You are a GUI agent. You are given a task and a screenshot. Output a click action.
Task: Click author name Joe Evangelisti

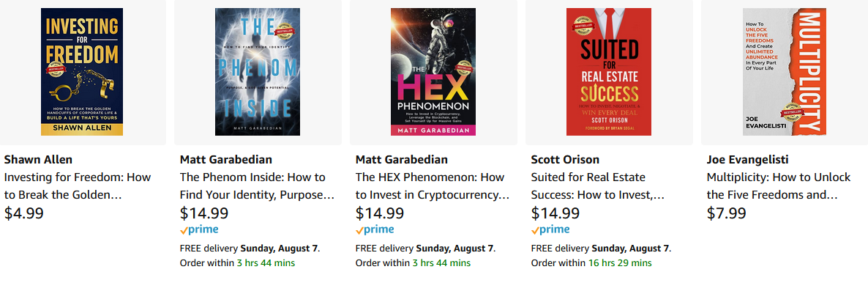(x=748, y=160)
